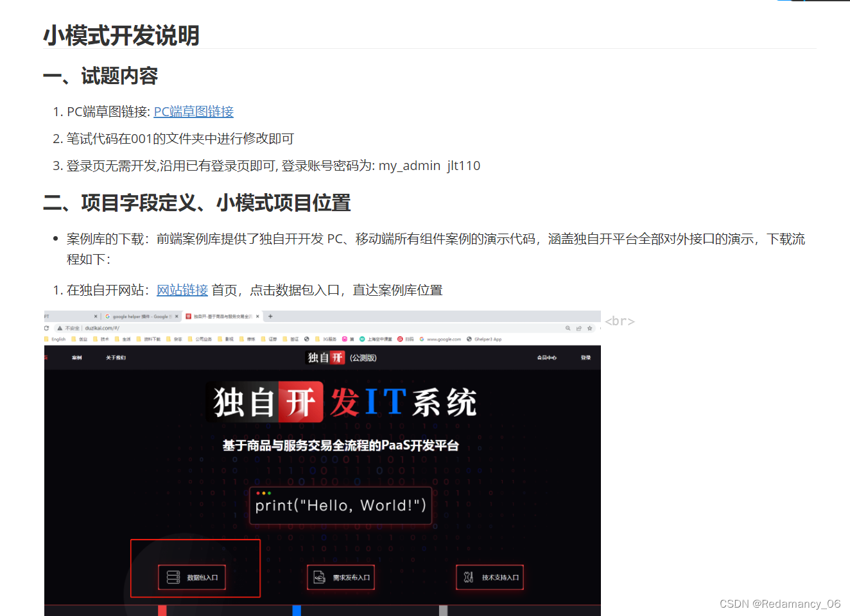Click the 小模式开发说明 page title

pos(121,35)
